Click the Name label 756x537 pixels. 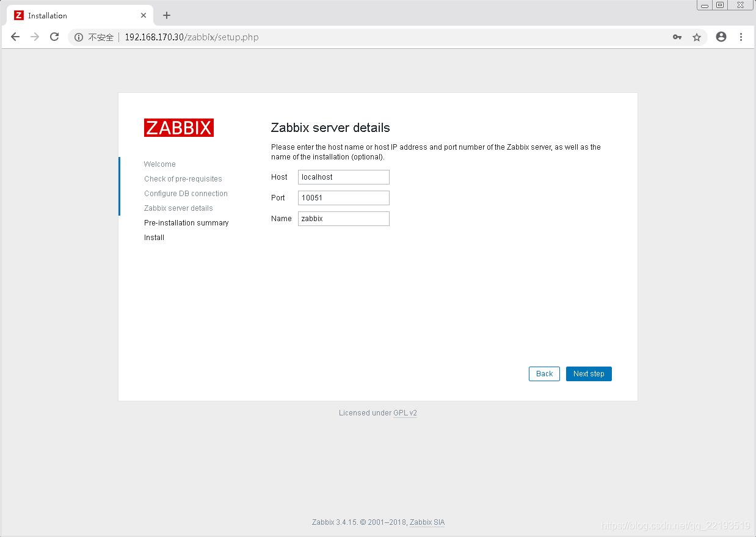[x=282, y=219]
